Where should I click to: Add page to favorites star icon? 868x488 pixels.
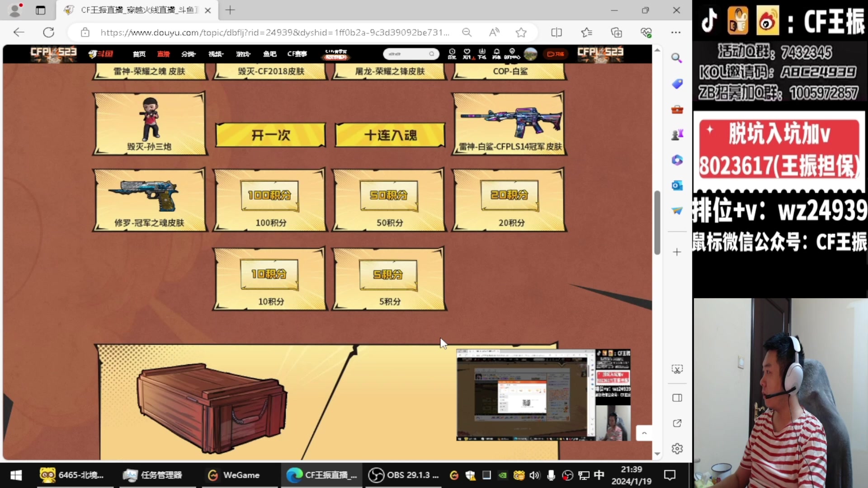[521, 33]
